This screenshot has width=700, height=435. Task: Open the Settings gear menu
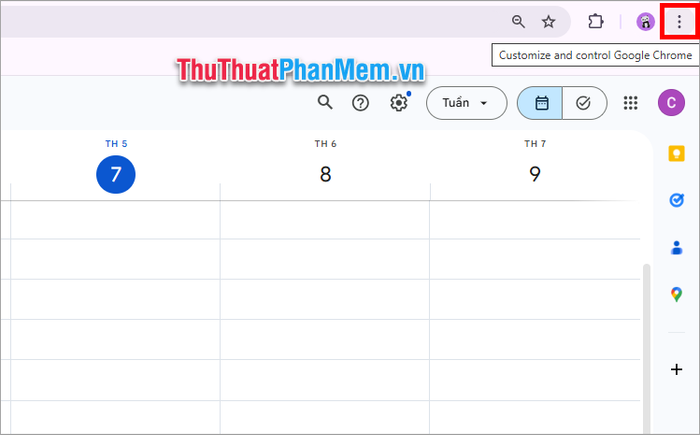point(399,103)
